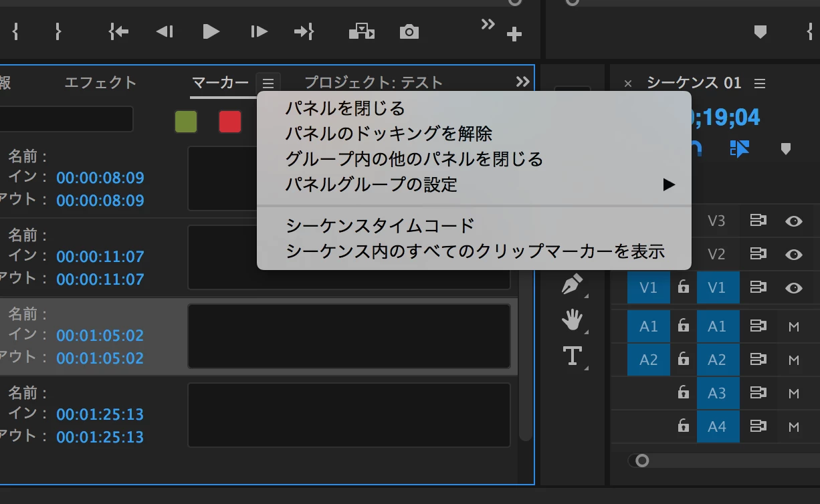Click the Mark Out brace icon
Screen dimensions: 820x504
point(58,31)
